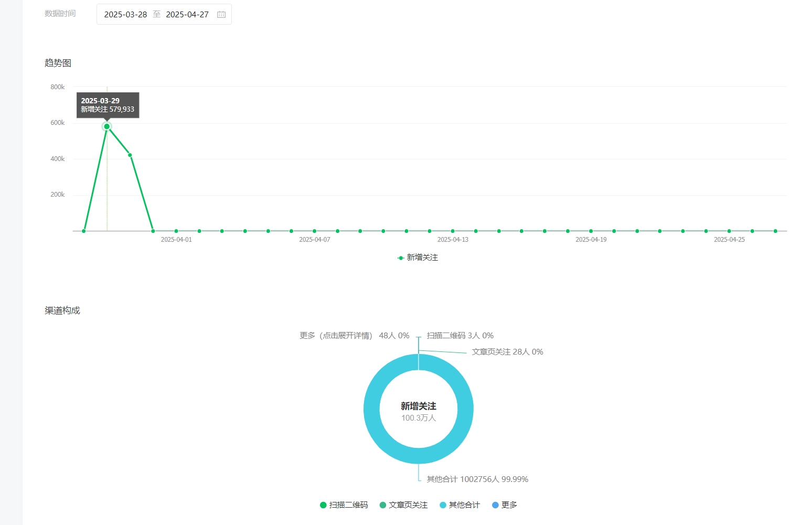Image resolution: width=812 pixels, height=525 pixels.
Task: Toggle the 新增关注 line chart legend
Action: pyautogui.click(x=418, y=258)
